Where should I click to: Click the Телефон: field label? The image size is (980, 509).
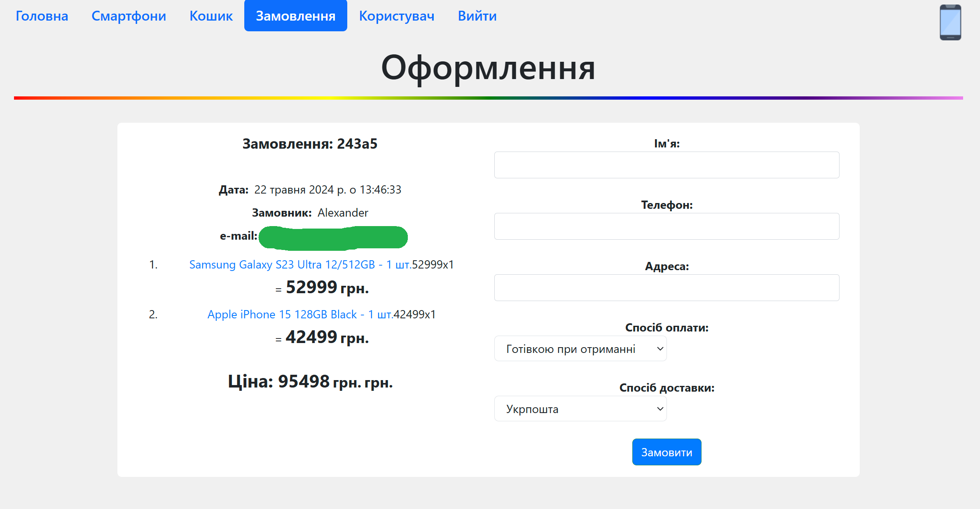point(667,205)
